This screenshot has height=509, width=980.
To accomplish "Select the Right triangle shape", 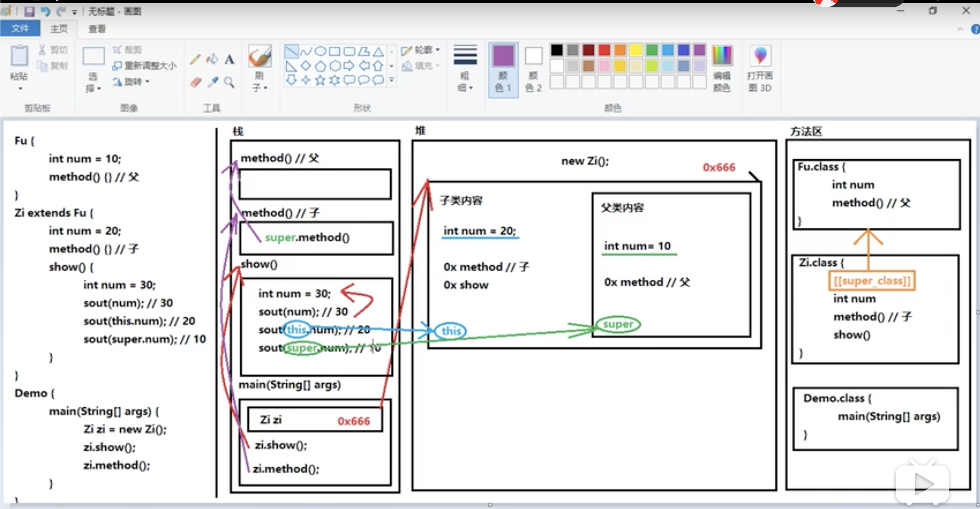I will (x=291, y=66).
